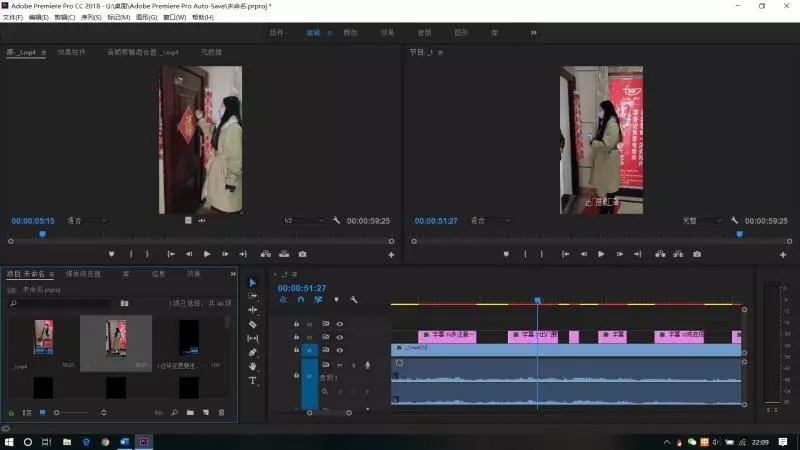Viewport: 800px width, 450px height.
Task: Select the Razor tool
Action: 253,324
